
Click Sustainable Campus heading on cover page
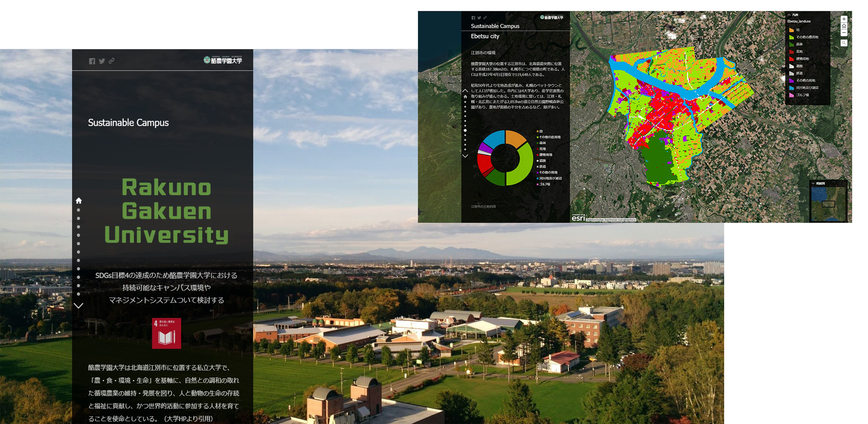pos(128,122)
